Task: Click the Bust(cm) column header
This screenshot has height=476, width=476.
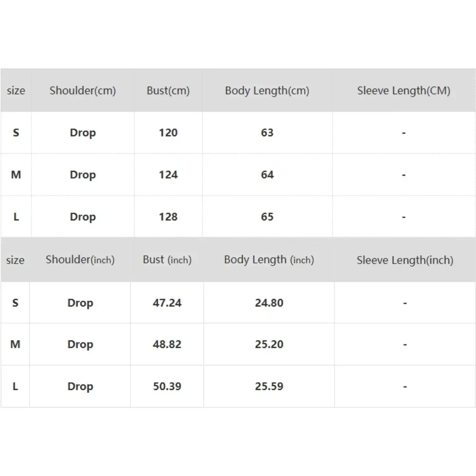Action: (168, 90)
